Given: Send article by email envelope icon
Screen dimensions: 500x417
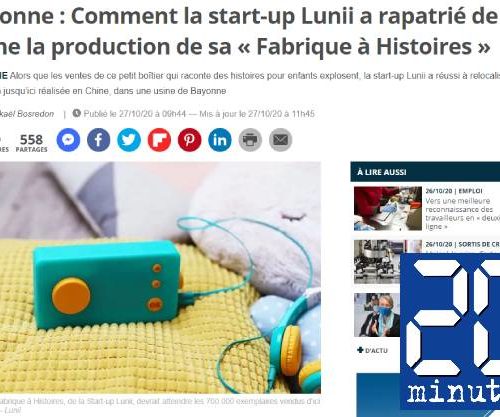Looking at the screenshot, I should 281,140.
